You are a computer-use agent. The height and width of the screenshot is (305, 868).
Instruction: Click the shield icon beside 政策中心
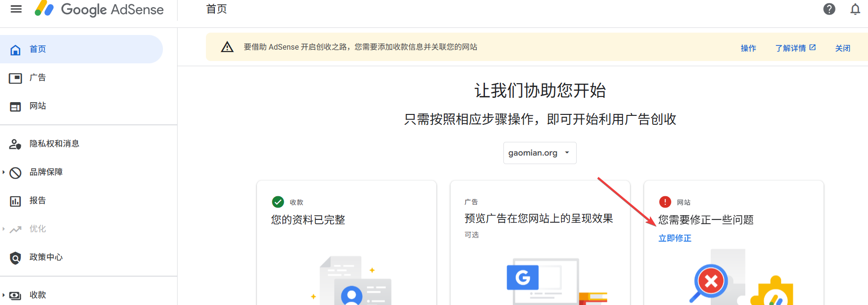pyautogui.click(x=16, y=258)
